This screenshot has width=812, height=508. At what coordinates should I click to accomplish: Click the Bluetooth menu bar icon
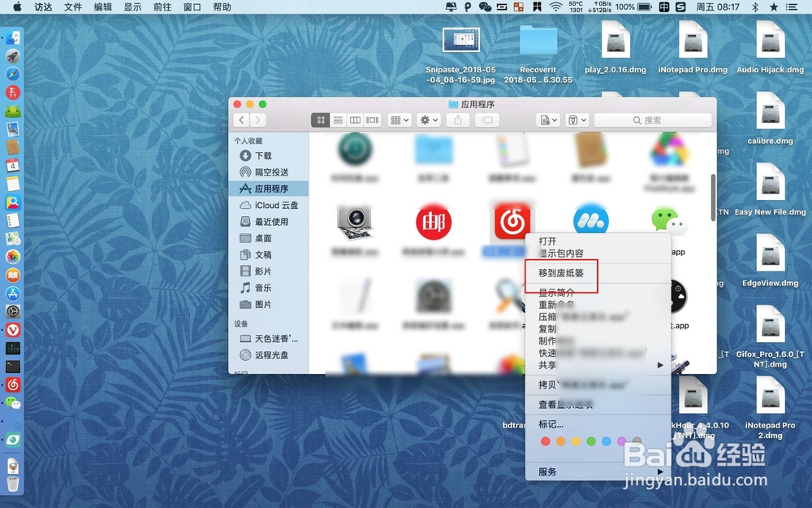click(x=754, y=7)
